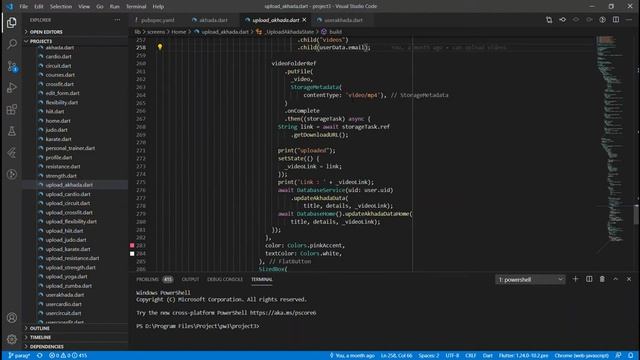
Task: Open the Run menu
Action: pos(115,7)
